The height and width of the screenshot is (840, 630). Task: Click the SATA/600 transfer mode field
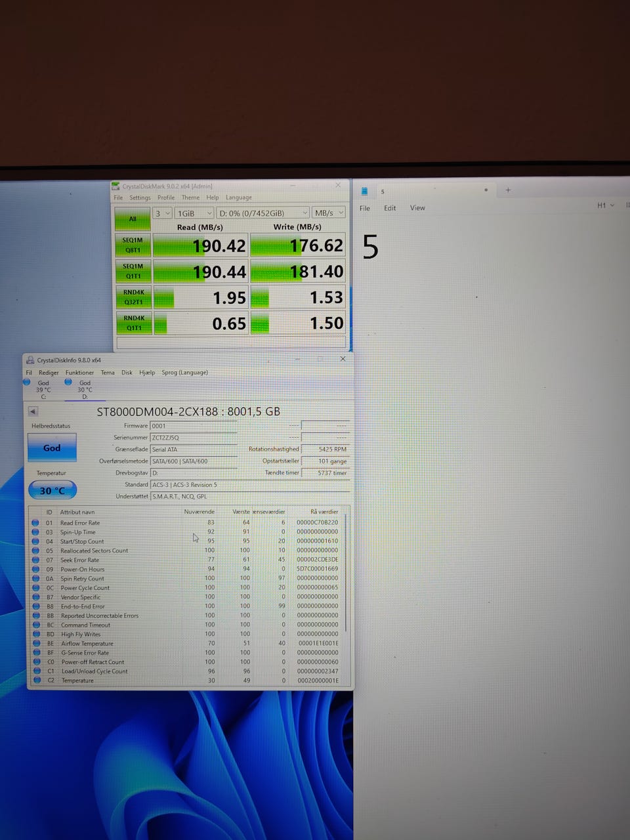194,461
